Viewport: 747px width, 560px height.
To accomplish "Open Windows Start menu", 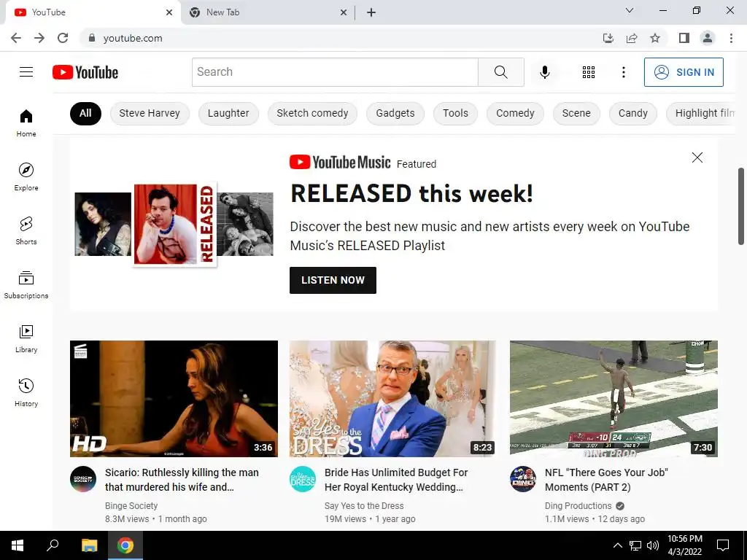I will pyautogui.click(x=18, y=545).
